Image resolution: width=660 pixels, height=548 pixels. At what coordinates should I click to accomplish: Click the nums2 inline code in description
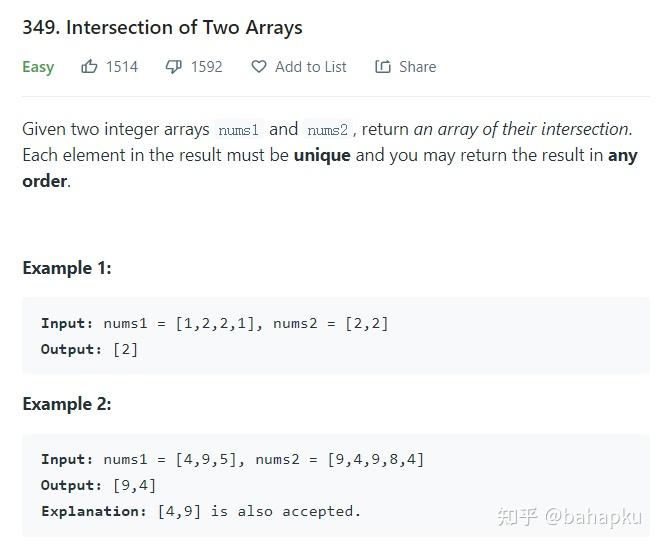coord(327,130)
